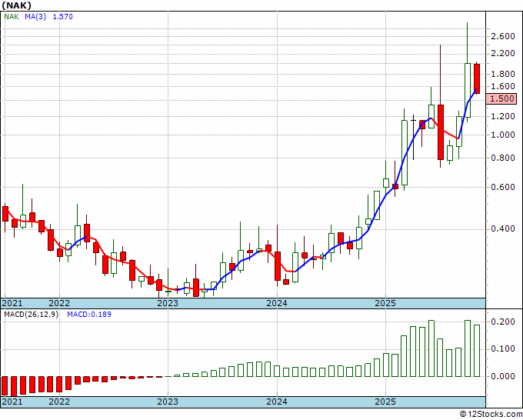Viewport: 523px width, 420px height.
Task: Click the (NAK) ticker title
Action: click(17, 5)
